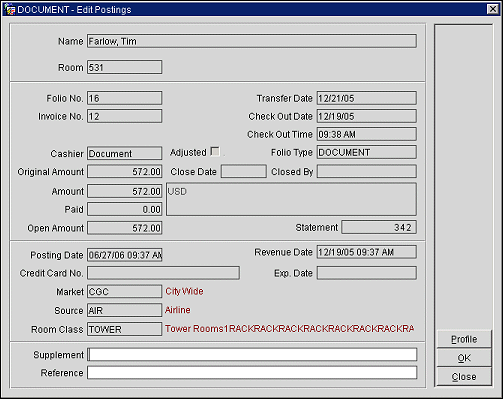Click the Statement field showing 342

click(379, 227)
